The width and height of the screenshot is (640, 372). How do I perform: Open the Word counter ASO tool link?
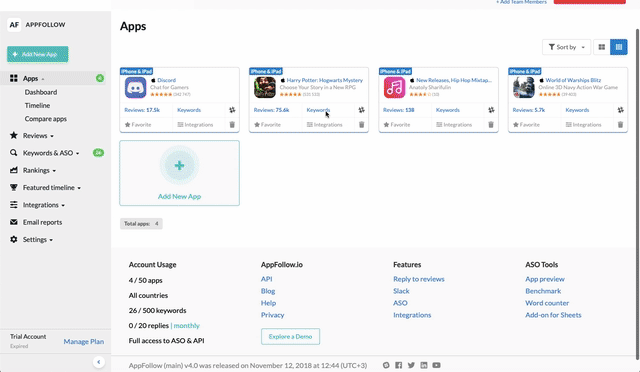tap(547, 303)
